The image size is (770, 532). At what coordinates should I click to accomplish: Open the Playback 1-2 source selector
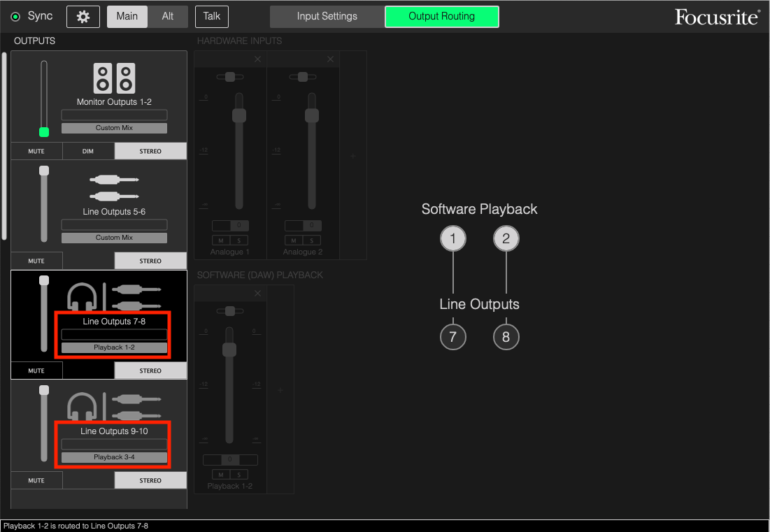(113, 347)
